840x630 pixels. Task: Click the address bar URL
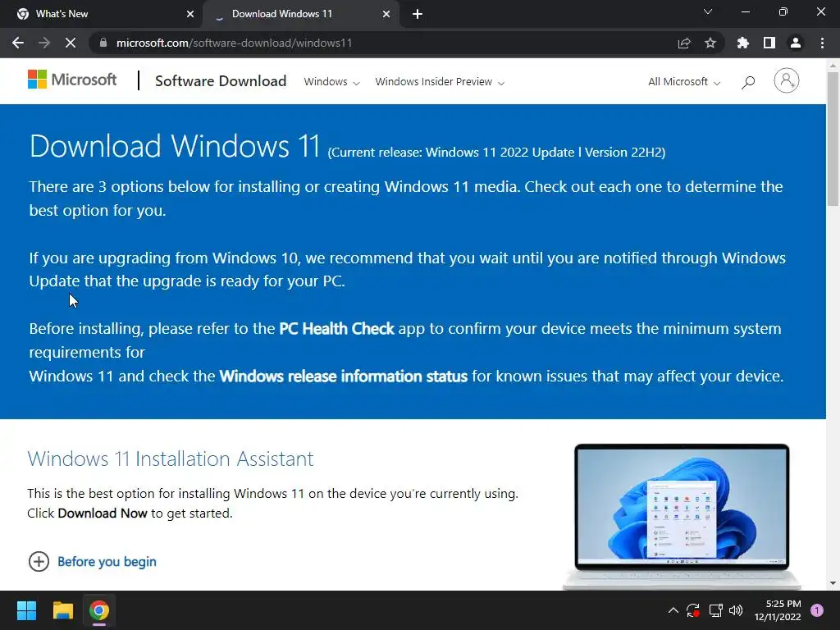234,43
